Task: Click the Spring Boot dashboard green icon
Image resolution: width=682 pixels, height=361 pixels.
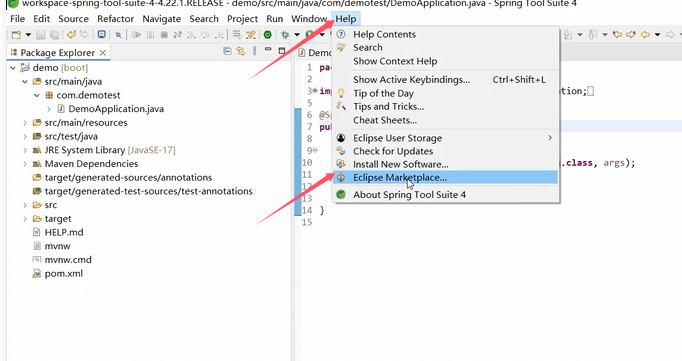Action: pos(267,34)
